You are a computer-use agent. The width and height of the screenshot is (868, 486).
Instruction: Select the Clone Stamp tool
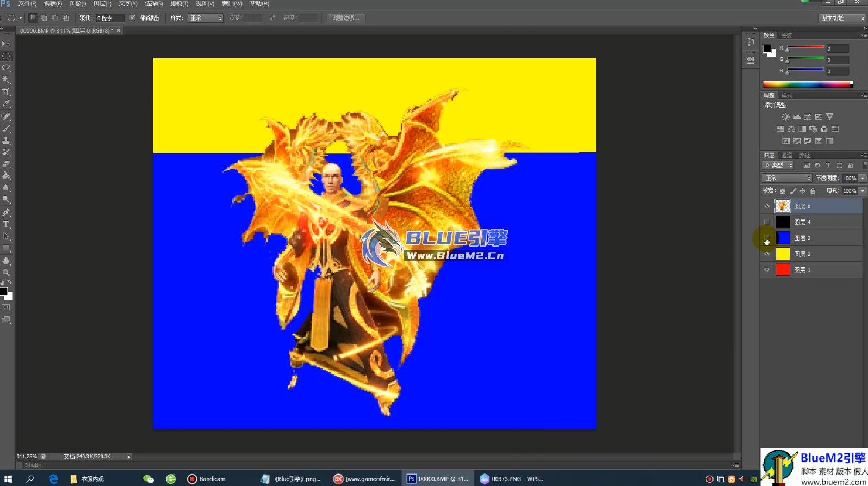(6, 140)
